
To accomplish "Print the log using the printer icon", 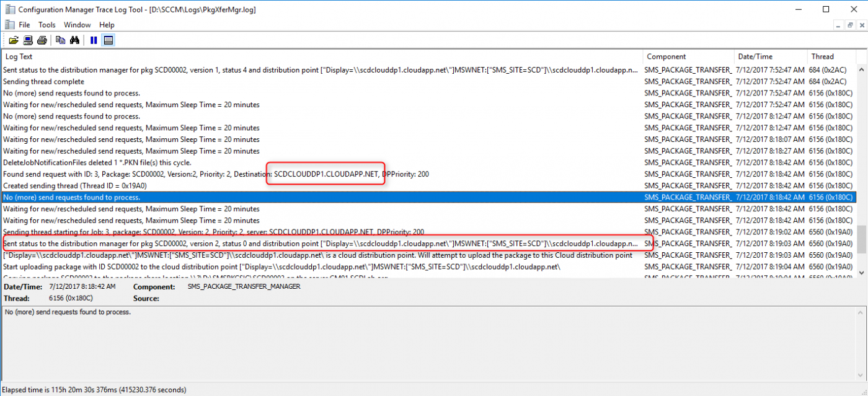I will (42, 40).
